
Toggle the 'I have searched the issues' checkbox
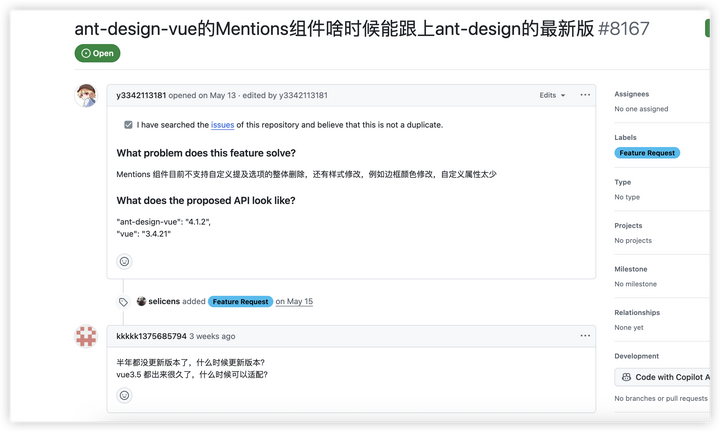pyautogui.click(x=128, y=124)
